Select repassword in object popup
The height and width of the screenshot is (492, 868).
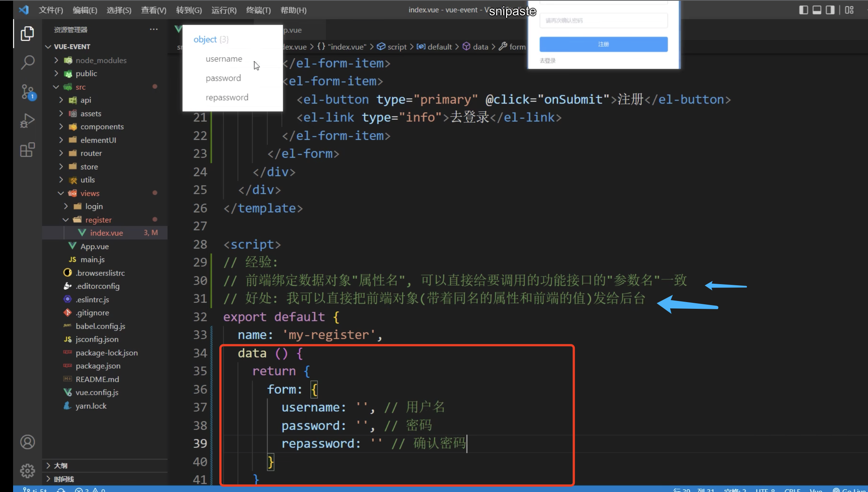(227, 97)
